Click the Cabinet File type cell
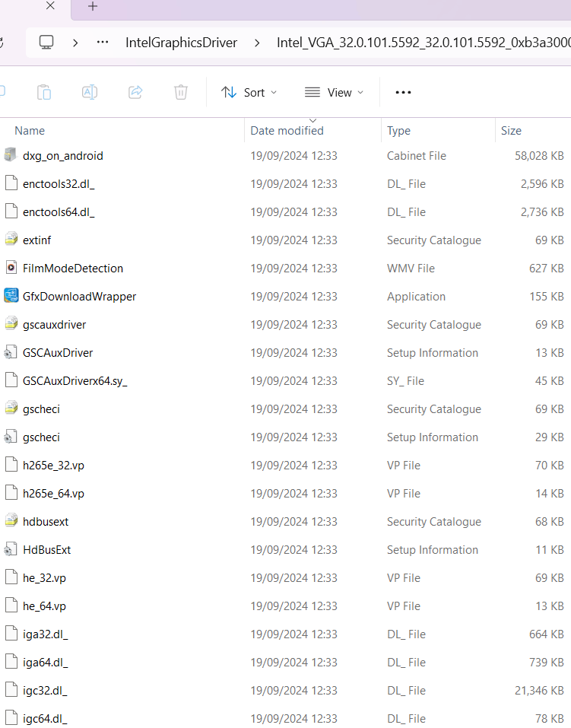This screenshot has height=728, width=571. (417, 155)
